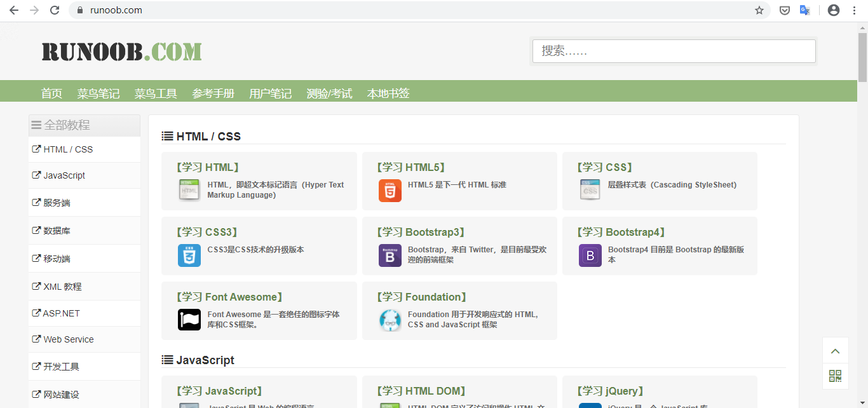
Task: Click the list icon beside JavaScript heading
Action: (x=168, y=360)
